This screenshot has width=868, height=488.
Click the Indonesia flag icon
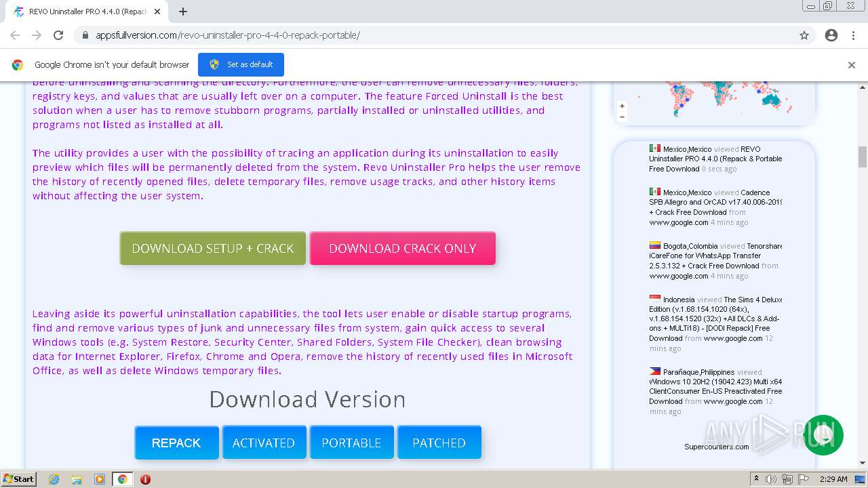[654, 299]
